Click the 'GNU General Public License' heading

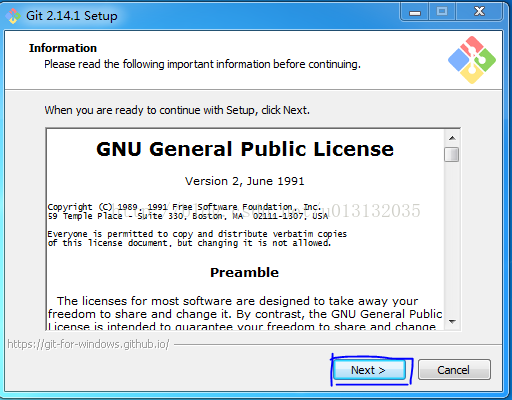point(245,149)
